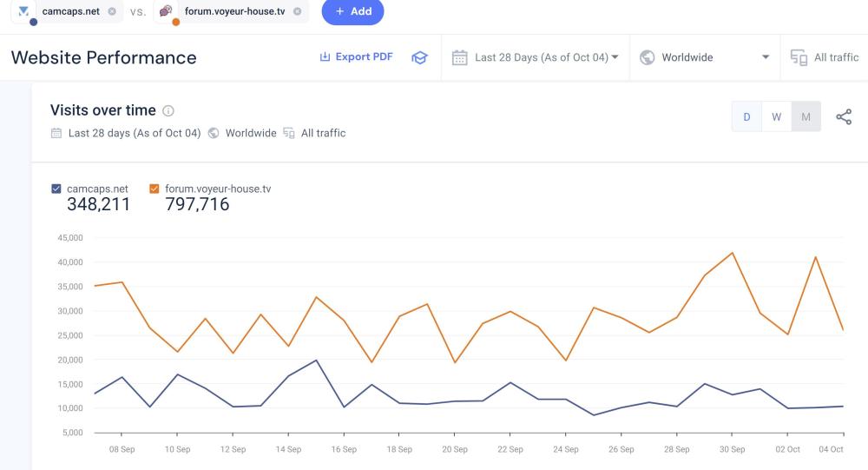Open the All traffic filter dropdown
The image size is (868, 470).
tap(835, 58)
